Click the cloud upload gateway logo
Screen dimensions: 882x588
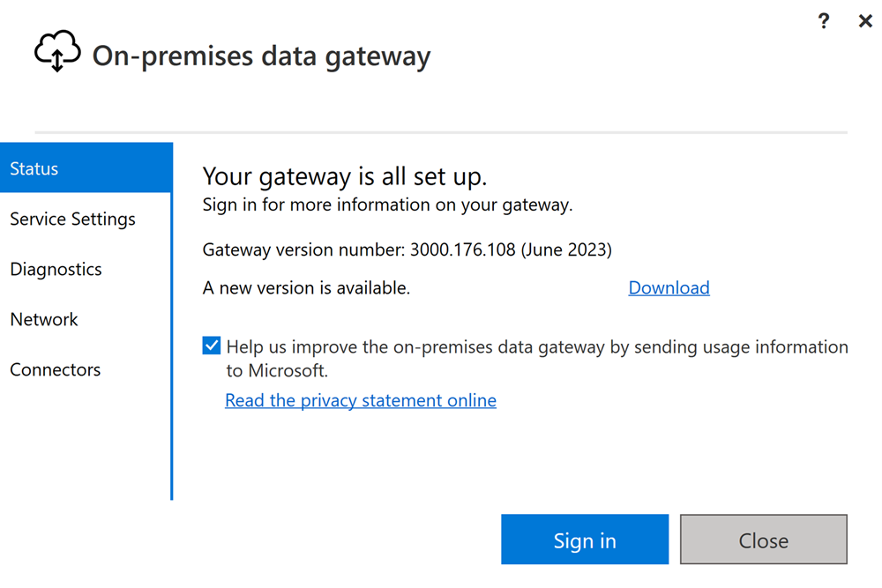[57, 51]
